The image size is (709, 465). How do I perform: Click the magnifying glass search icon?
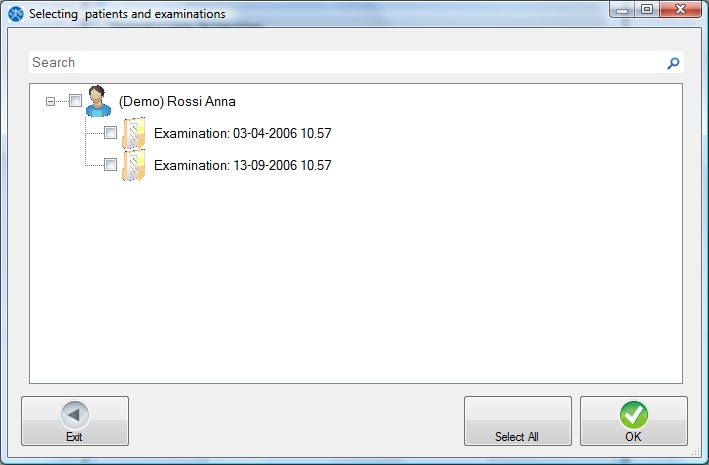673,63
